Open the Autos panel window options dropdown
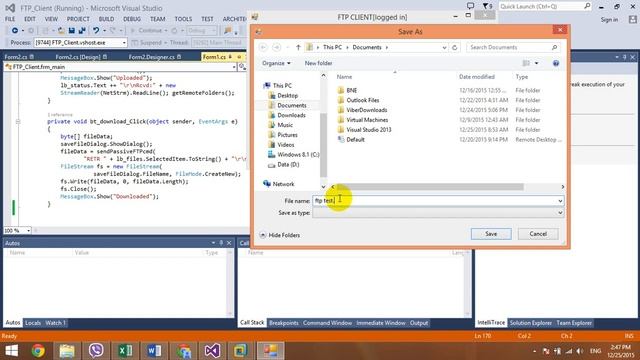The height and width of the screenshot is (360, 640). point(213,243)
